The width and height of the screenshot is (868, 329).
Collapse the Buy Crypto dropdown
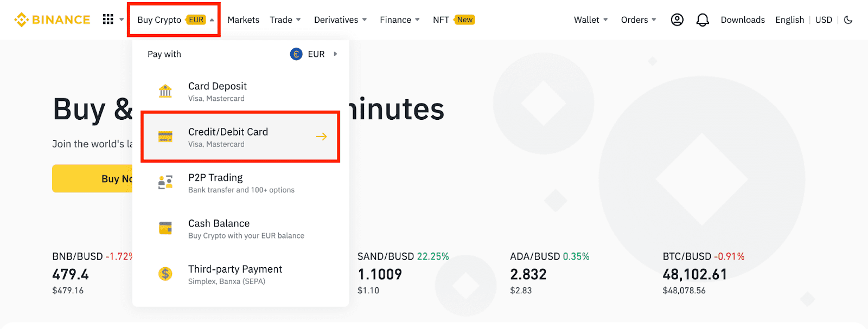point(174,20)
